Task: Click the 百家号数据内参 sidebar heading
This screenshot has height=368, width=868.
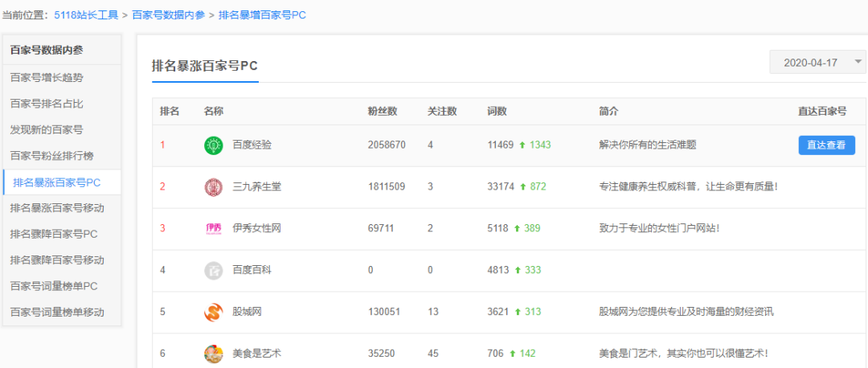Action: coord(47,50)
